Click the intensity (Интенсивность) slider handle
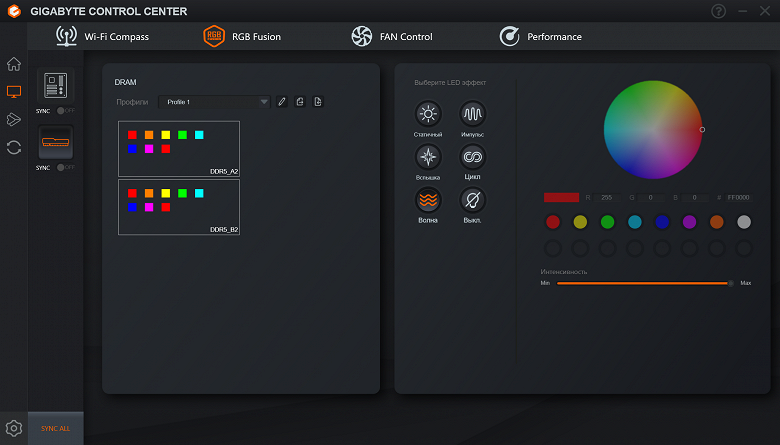The image size is (780, 445). coord(730,283)
